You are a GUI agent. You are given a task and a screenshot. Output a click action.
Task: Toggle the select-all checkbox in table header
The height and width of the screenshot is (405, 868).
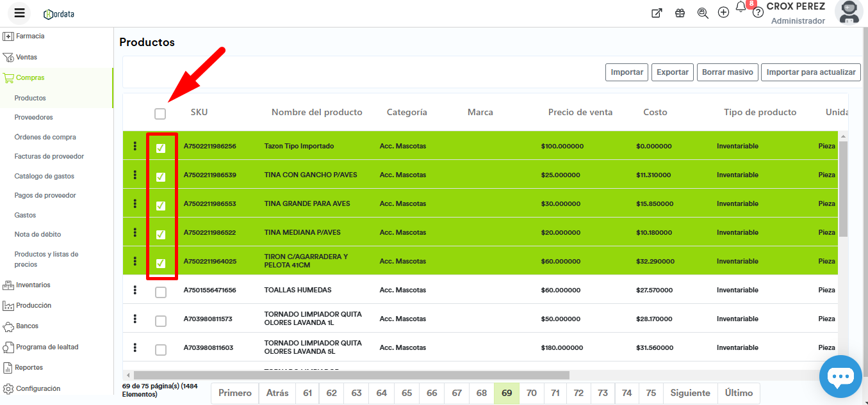[x=160, y=113]
